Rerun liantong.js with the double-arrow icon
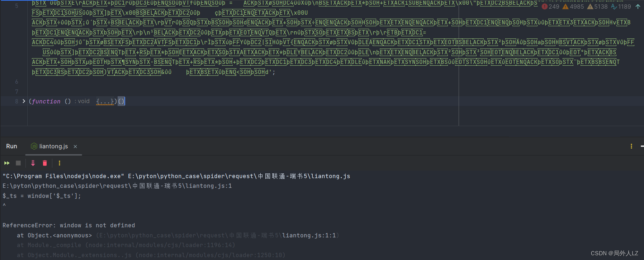 point(7,163)
